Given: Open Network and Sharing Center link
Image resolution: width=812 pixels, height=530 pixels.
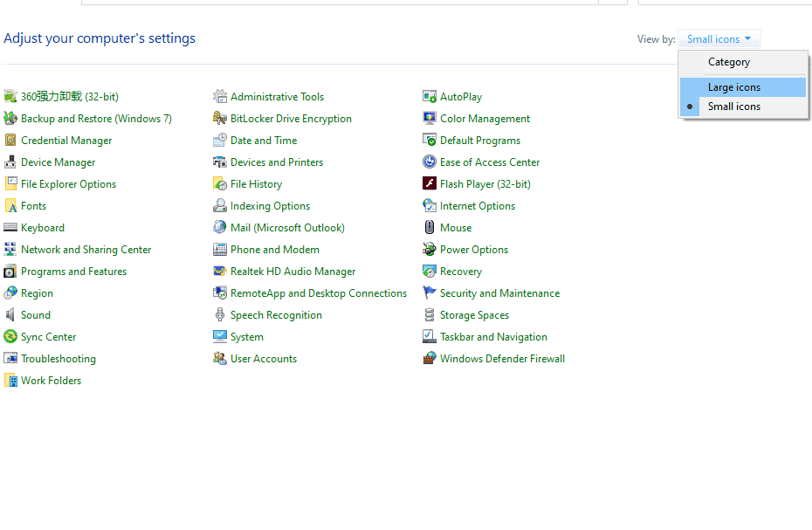Looking at the screenshot, I should pos(86,250).
